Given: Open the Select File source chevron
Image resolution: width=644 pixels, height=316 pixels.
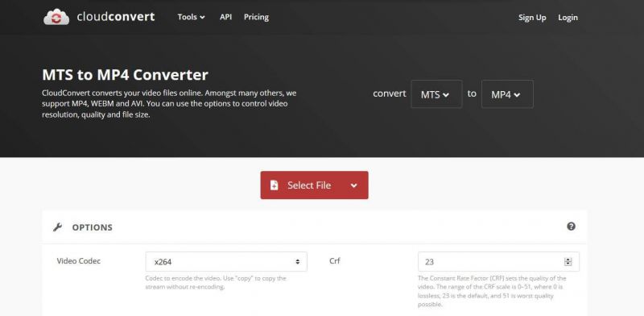Looking at the screenshot, I should click(354, 185).
